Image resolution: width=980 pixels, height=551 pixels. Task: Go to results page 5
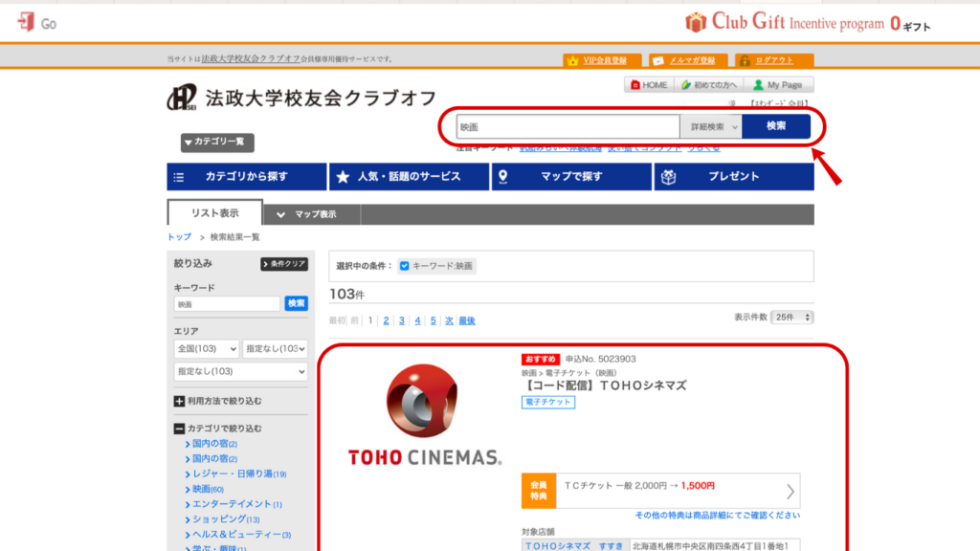(x=434, y=320)
